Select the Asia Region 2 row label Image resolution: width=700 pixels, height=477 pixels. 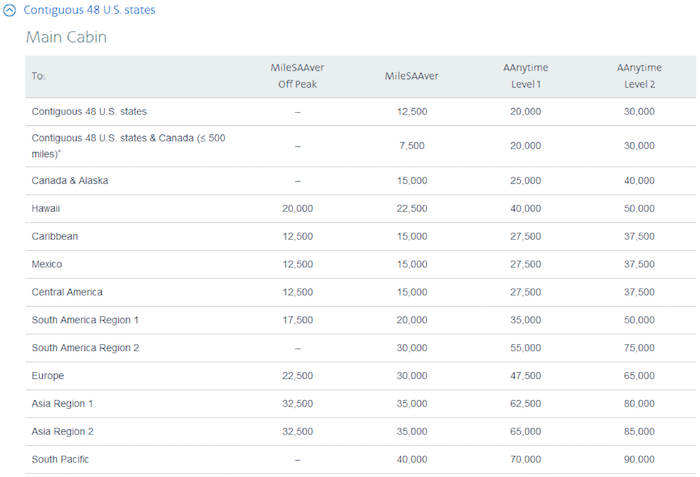coord(62,431)
